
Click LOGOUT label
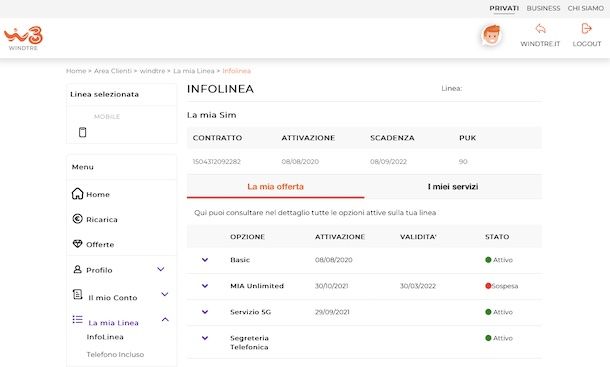(x=587, y=44)
